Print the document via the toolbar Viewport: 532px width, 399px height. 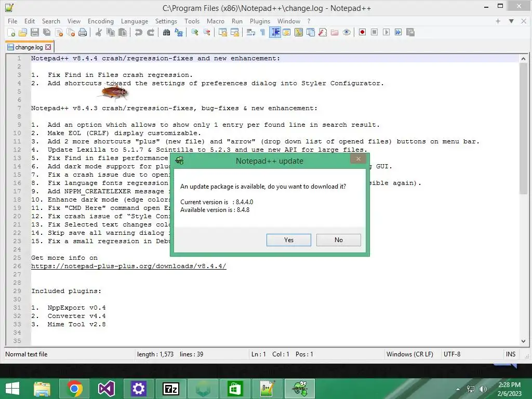tap(83, 32)
